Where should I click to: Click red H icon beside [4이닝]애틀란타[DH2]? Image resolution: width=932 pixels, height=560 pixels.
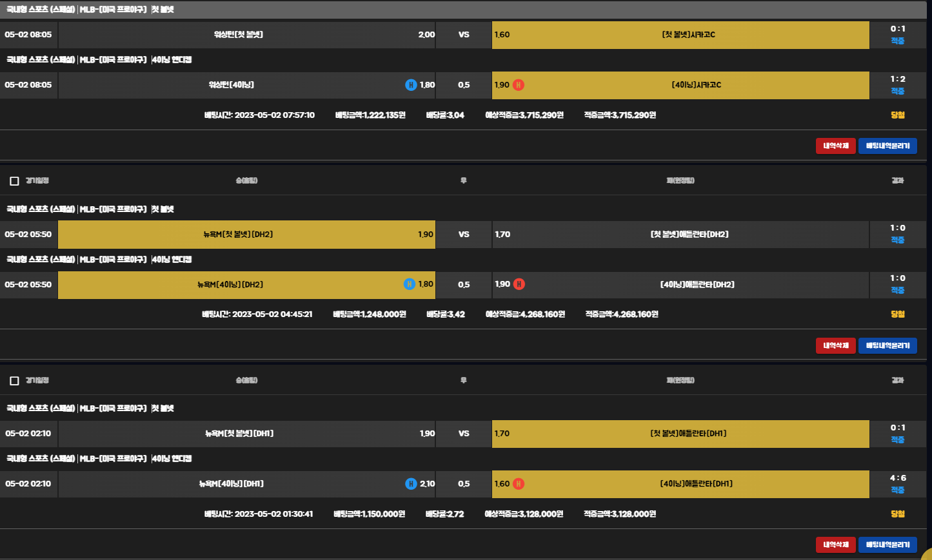pos(519,284)
